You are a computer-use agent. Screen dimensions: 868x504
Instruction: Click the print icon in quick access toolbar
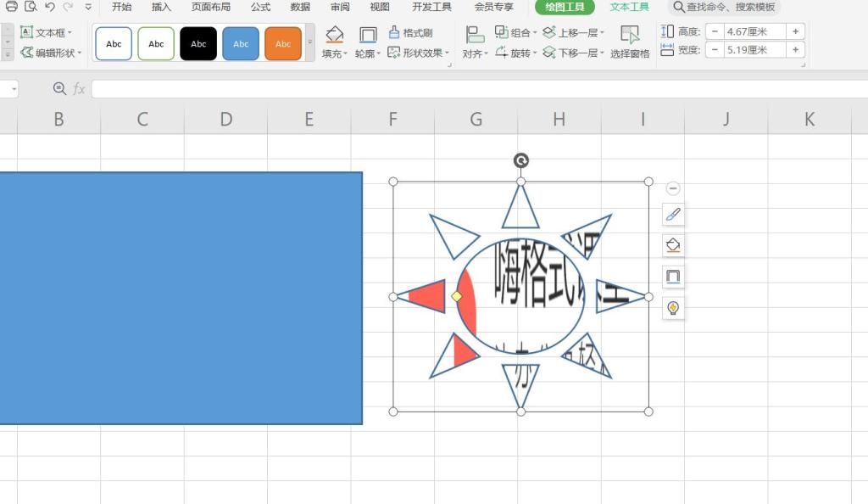pos(11,7)
